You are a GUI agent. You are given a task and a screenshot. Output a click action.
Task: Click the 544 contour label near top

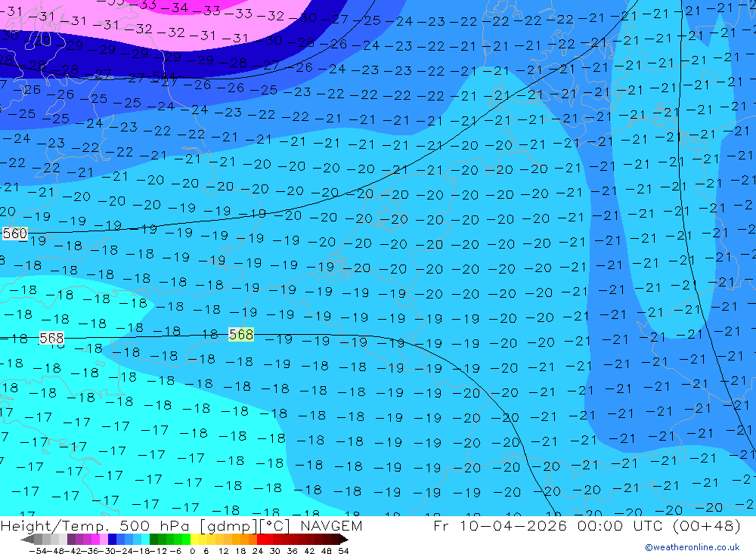[164, 76]
